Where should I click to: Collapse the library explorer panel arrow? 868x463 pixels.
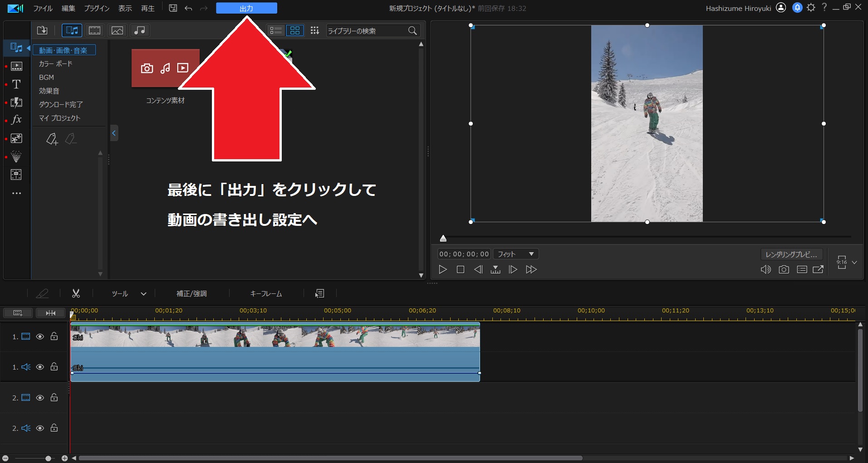(114, 133)
